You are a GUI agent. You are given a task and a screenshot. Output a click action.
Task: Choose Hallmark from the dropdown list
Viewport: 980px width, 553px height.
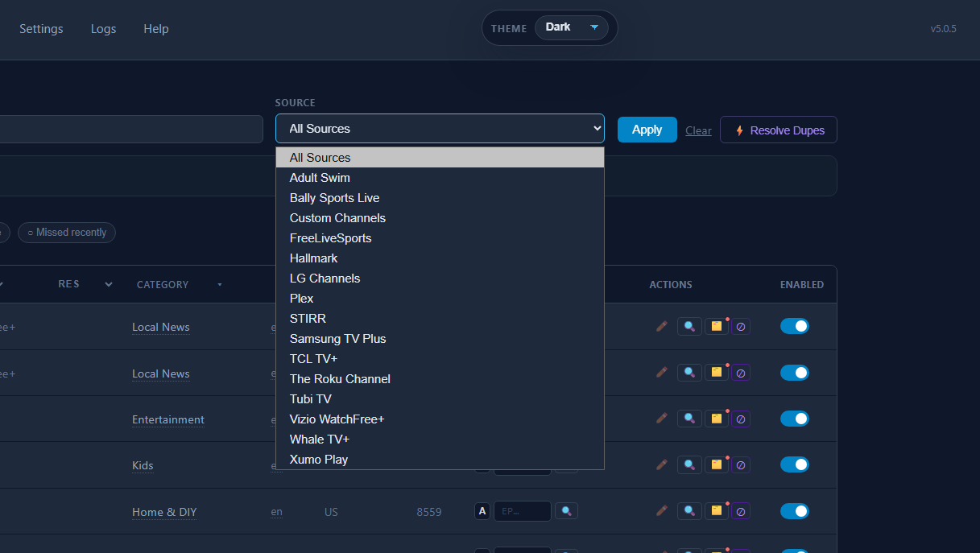click(440, 258)
